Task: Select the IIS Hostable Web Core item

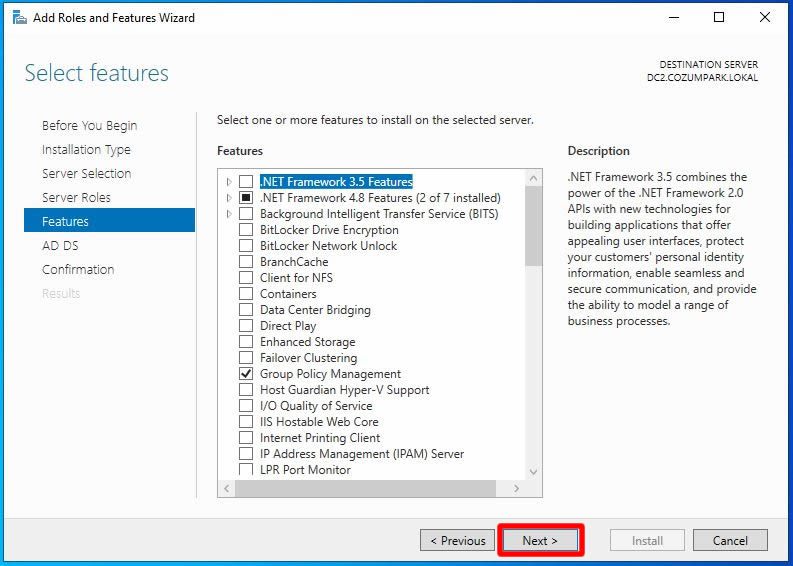Action: [x=319, y=422]
